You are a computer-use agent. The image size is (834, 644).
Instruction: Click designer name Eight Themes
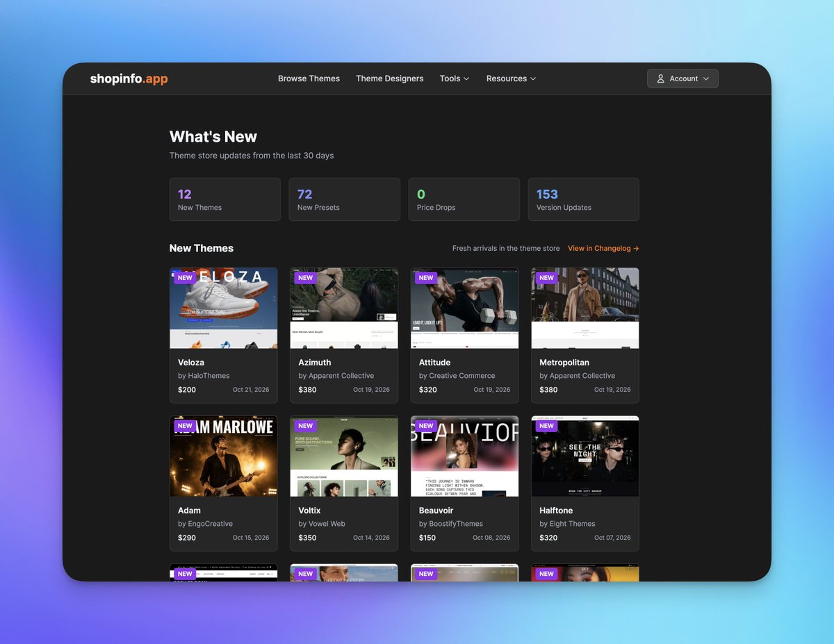[x=573, y=524]
